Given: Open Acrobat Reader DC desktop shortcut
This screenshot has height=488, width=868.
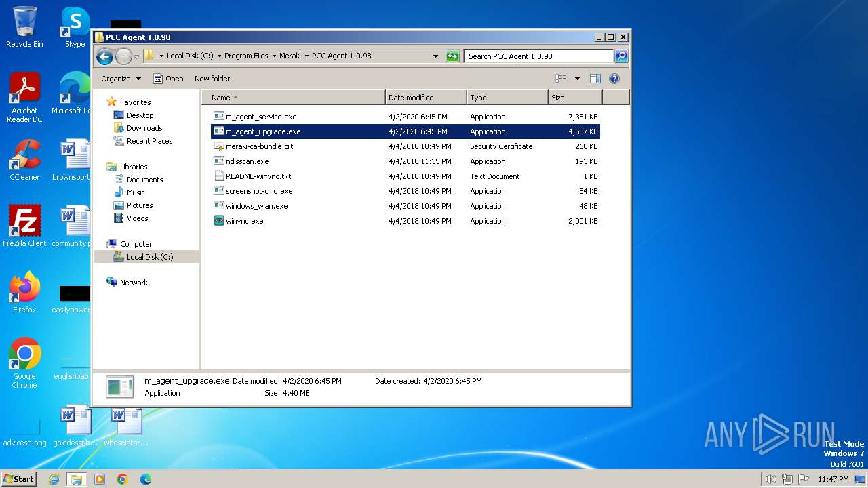Looking at the screenshot, I should pos(24,98).
